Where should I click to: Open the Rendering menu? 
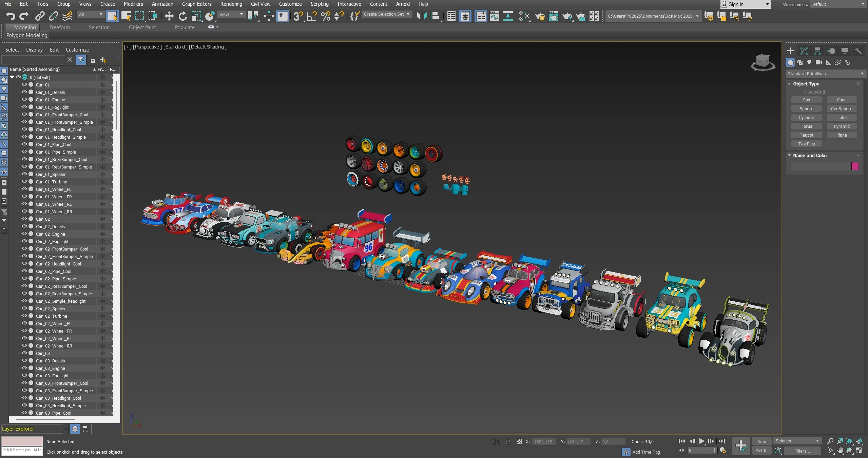231,4
